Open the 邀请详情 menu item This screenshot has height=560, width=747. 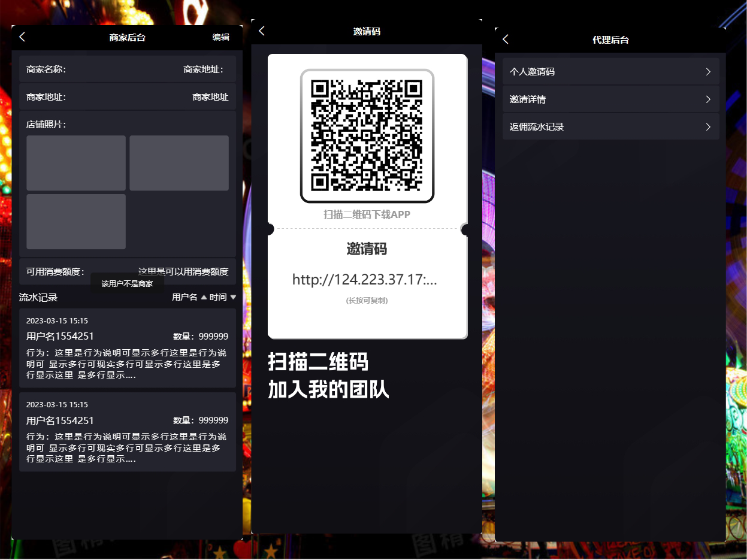[x=610, y=99]
